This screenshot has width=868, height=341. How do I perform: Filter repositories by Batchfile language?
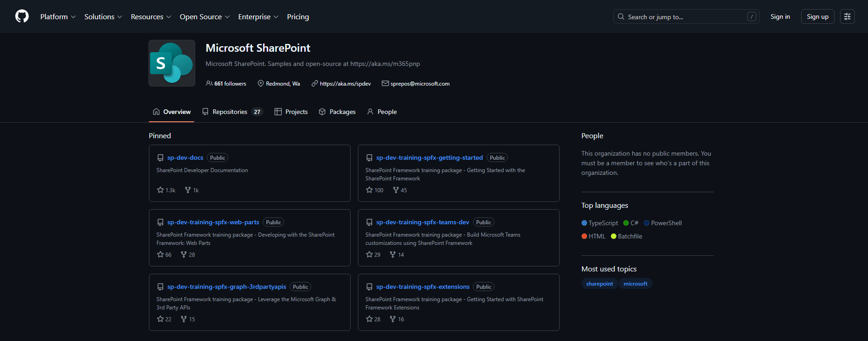626,236
